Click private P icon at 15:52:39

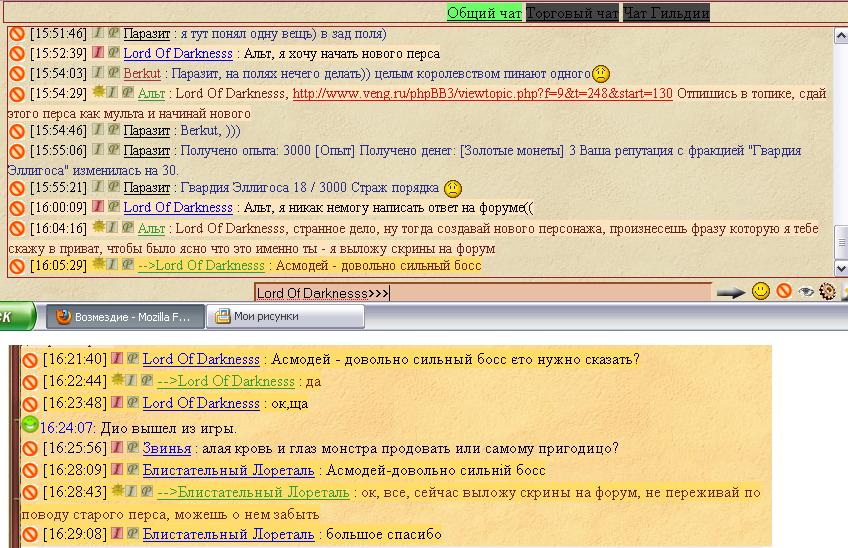point(114,52)
